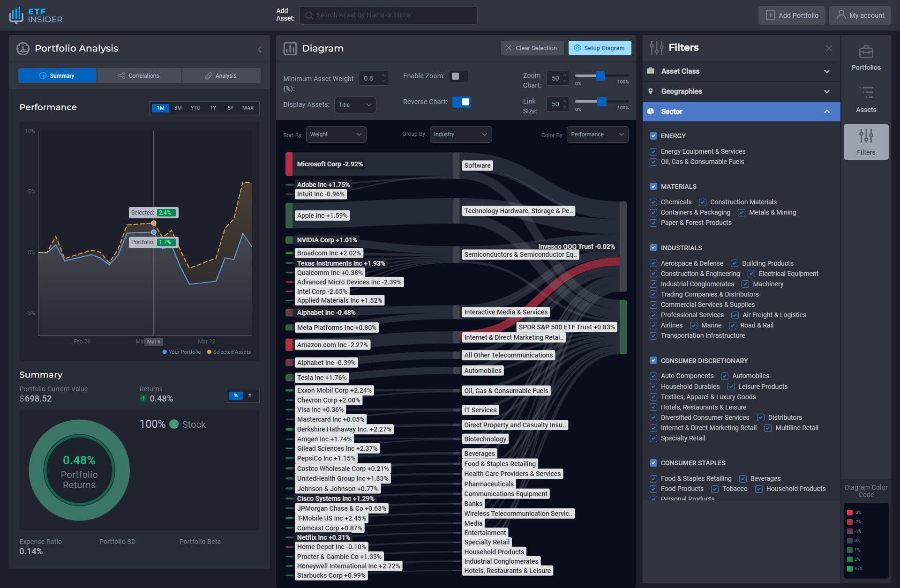Screen dimensions: 900x588
Task: Click the Clear Selection button
Action: [x=531, y=47]
